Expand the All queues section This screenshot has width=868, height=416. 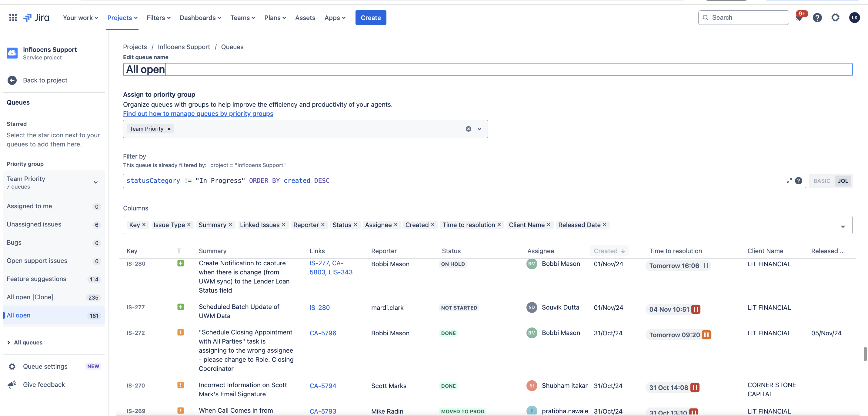8,343
